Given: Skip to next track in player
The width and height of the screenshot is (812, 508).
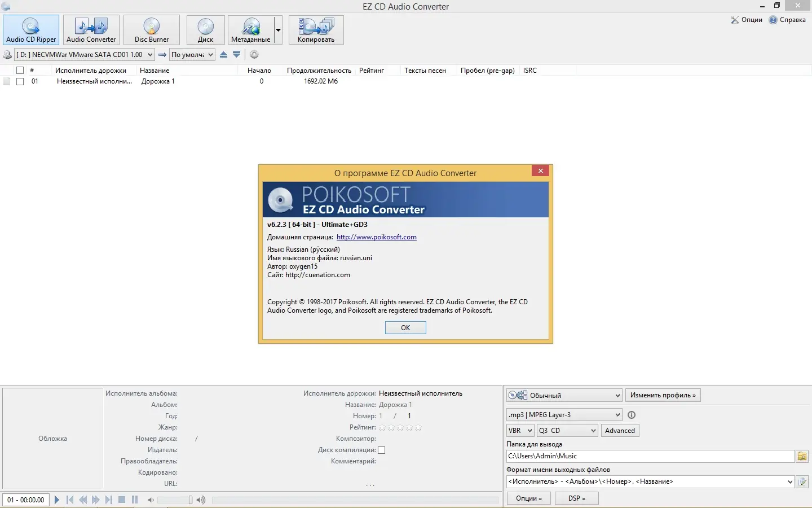Looking at the screenshot, I should (109, 500).
